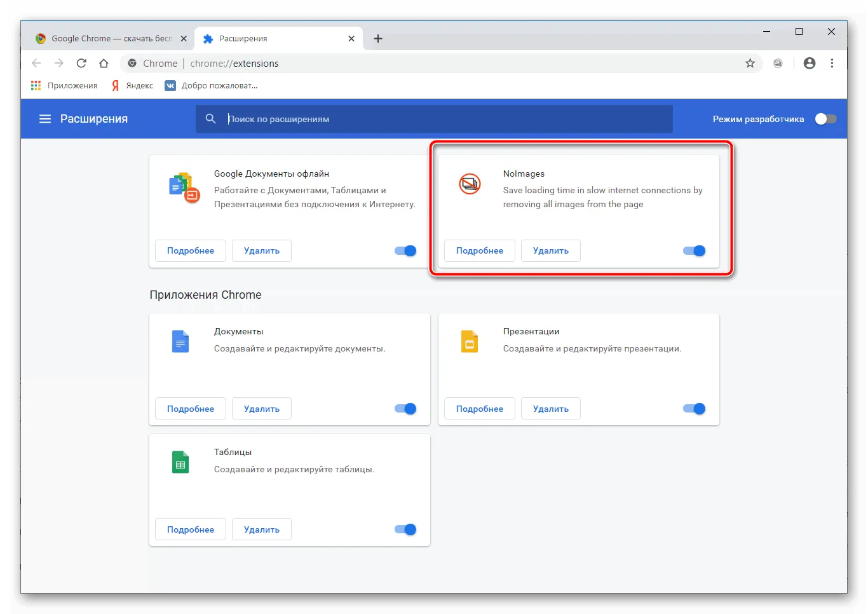Click the search magnifier icon
This screenshot has width=868, height=614.
pos(211,119)
